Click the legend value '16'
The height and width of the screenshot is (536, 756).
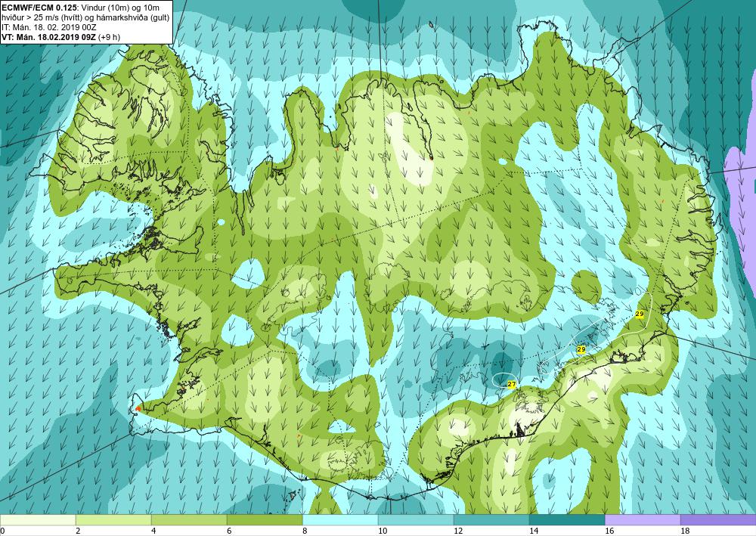(609, 531)
